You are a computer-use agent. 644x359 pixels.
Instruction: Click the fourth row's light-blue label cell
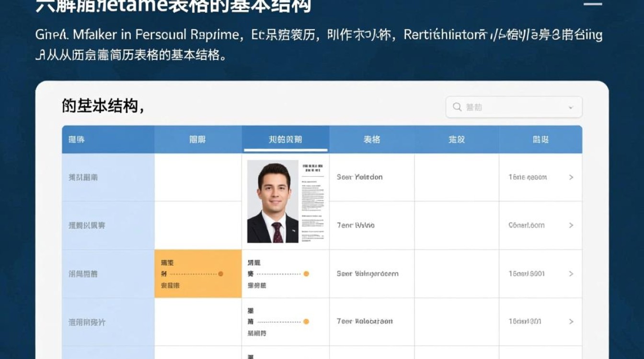108,322
